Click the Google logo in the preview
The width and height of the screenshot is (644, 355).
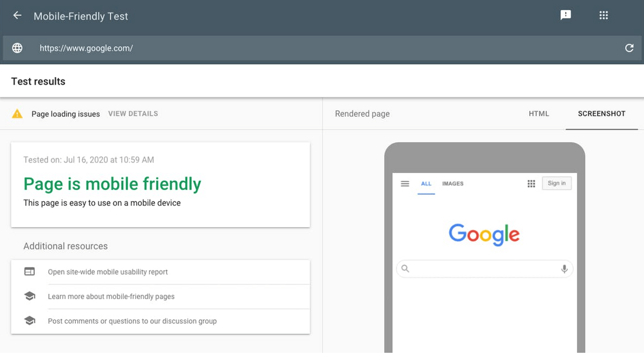[x=484, y=234]
